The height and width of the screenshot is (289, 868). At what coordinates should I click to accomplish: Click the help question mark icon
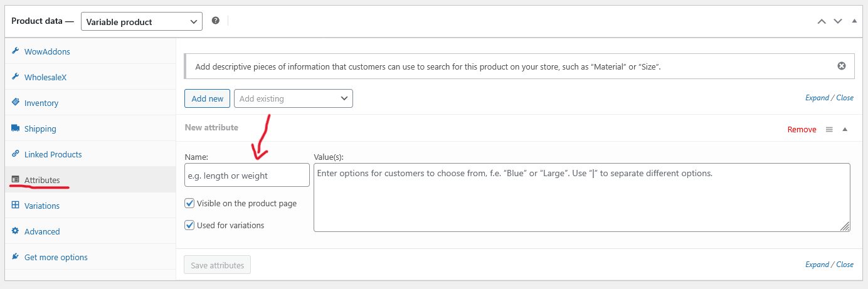216,21
